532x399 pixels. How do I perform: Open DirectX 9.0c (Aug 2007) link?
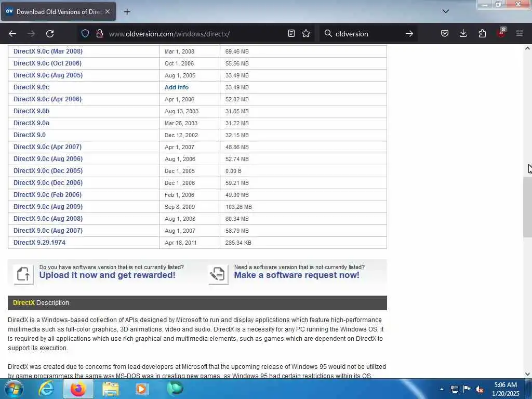(x=48, y=230)
